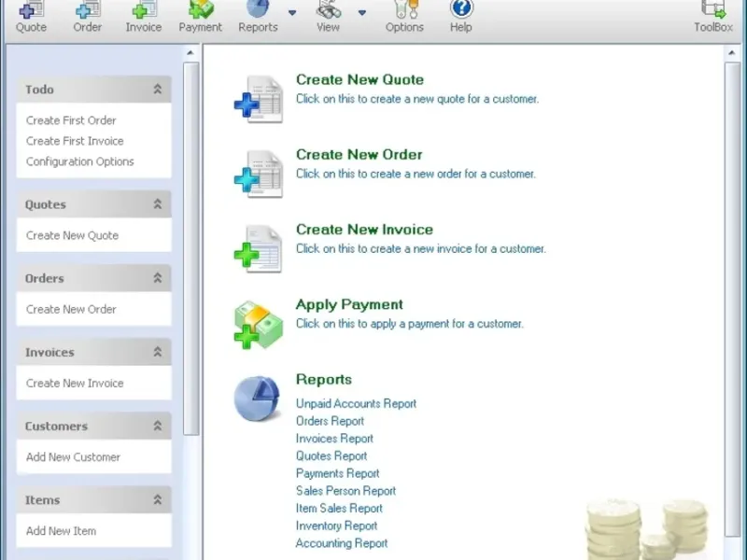Click Add New Customer in sidebar
This screenshot has height=560, width=747.
[73, 456]
